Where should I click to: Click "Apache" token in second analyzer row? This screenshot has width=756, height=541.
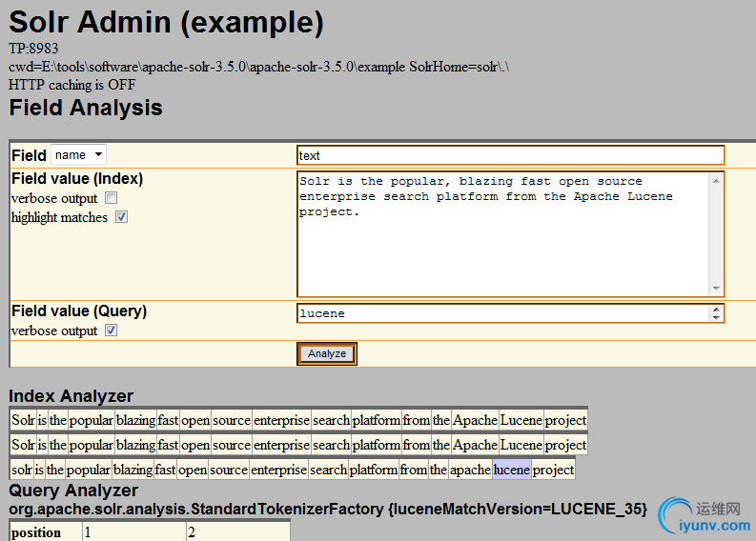[x=475, y=445]
